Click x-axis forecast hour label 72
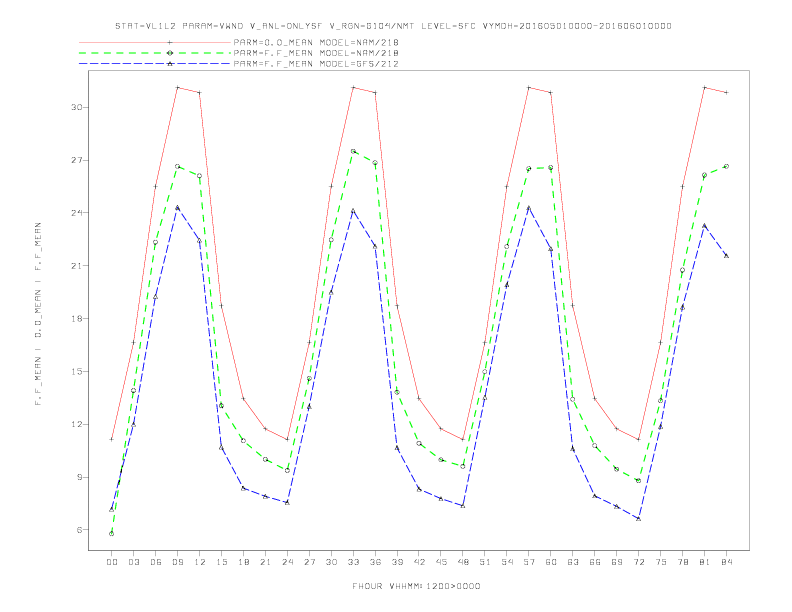 [639, 562]
